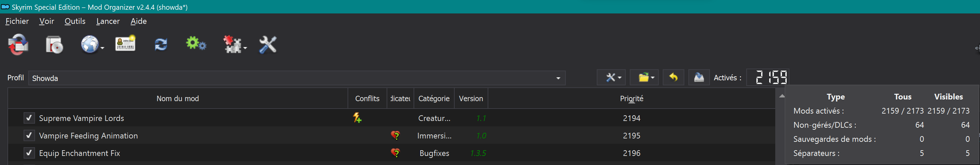Expand the puzzle pieces tools dropdown
This screenshot has height=165, width=980.
(x=235, y=45)
